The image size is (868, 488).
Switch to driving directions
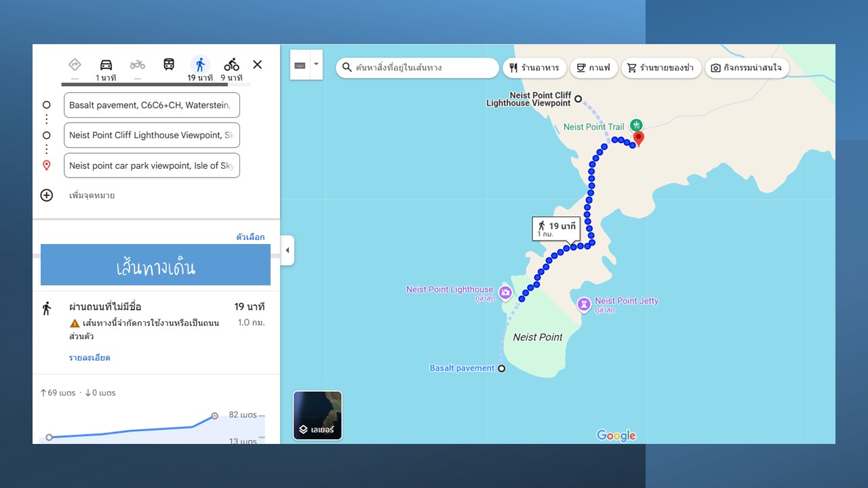(106, 64)
